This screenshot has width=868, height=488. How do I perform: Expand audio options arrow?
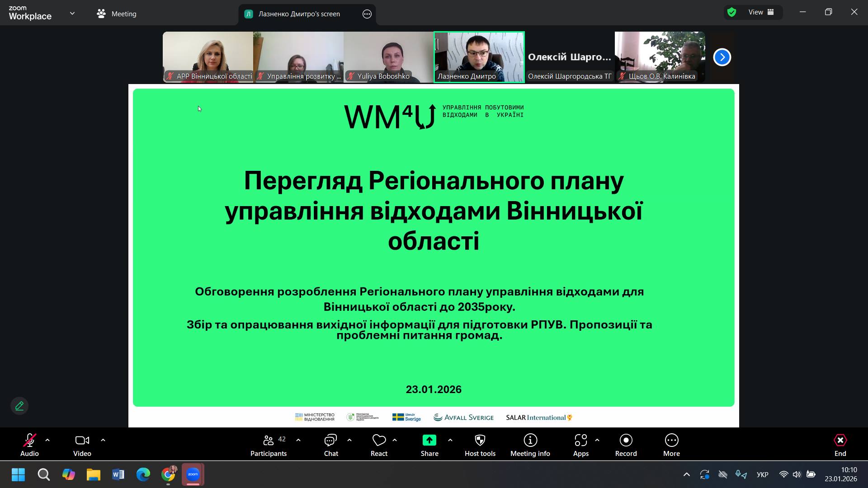(47, 440)
